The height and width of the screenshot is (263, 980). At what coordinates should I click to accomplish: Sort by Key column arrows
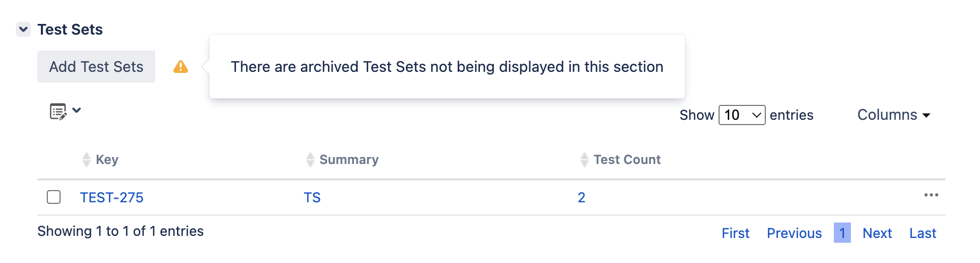(x=87, y=160)
